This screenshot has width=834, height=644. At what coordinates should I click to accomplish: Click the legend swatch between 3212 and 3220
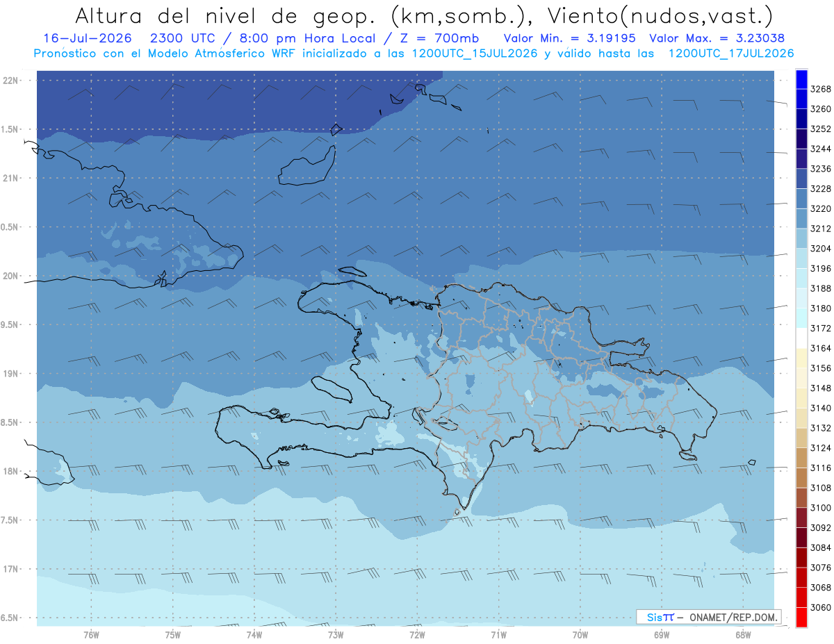[801, 219]
